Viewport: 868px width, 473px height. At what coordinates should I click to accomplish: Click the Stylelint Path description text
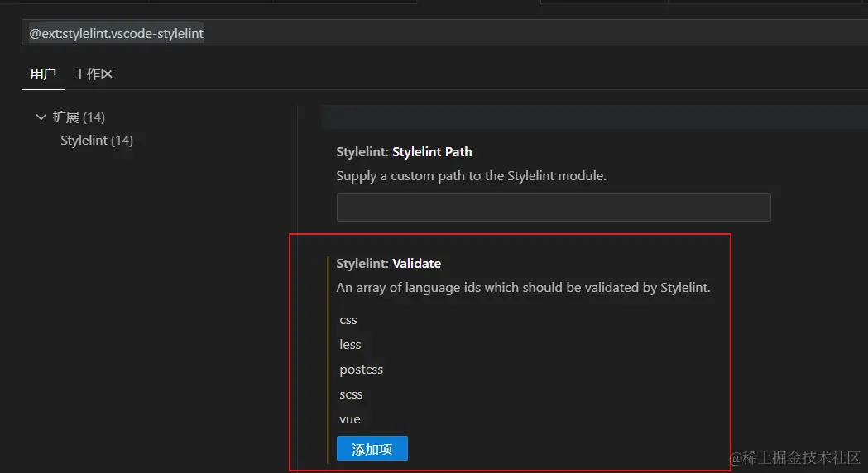(472, 176)
